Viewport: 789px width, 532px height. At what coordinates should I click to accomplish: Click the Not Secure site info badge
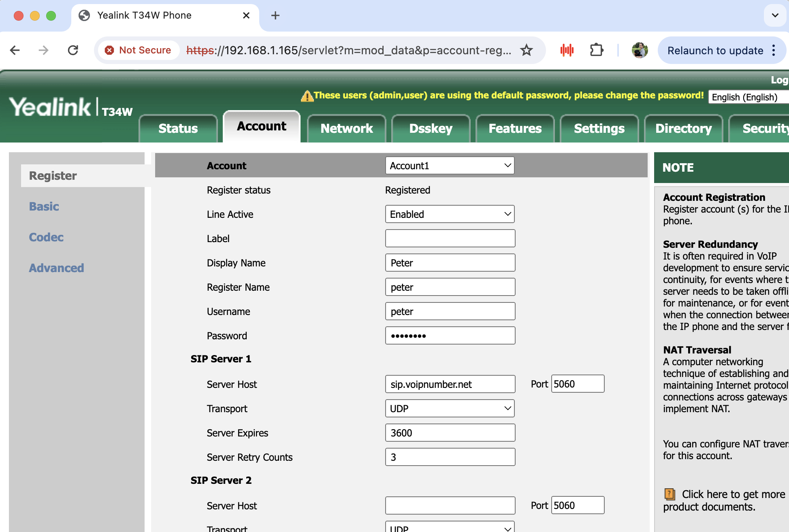click(x=139, y=50)
